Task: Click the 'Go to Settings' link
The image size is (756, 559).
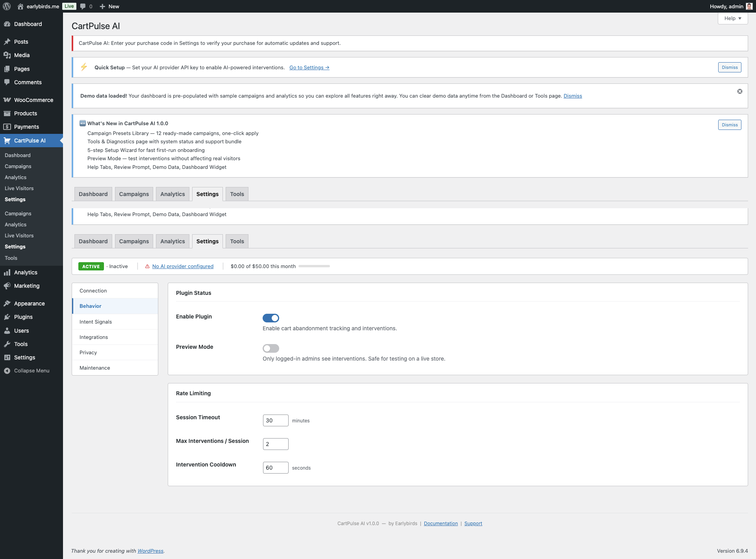Action: tap(309, 67)
